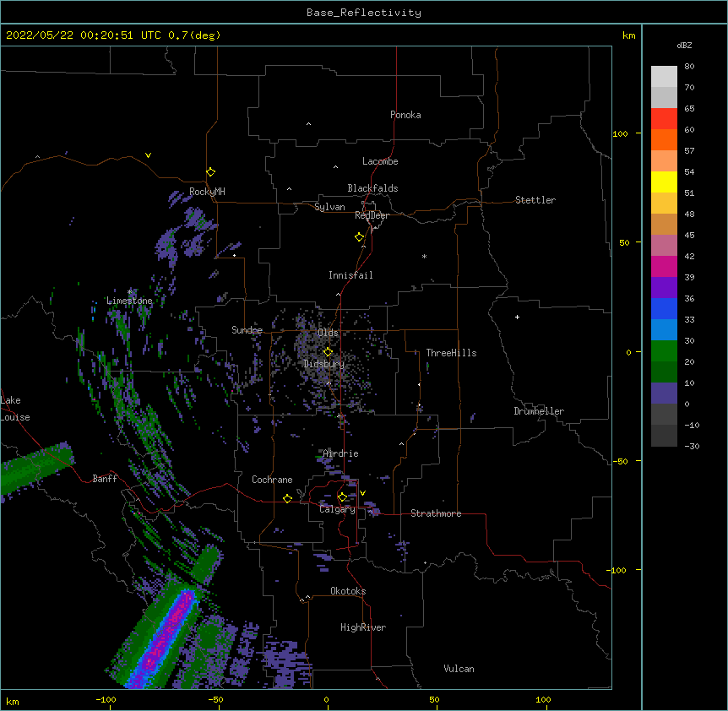Click the -50 tick label on the right axis

620,461
